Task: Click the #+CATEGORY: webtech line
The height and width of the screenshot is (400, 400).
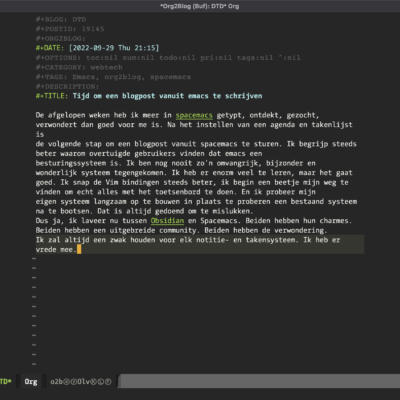Action: pos(79,67)
